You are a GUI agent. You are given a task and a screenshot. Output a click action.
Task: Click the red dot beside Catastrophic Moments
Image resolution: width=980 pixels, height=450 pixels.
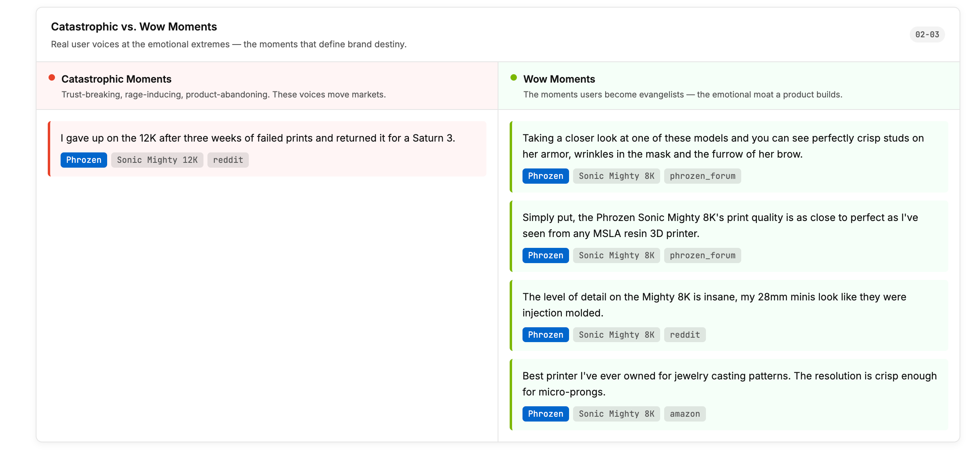[x=52, y=78]
